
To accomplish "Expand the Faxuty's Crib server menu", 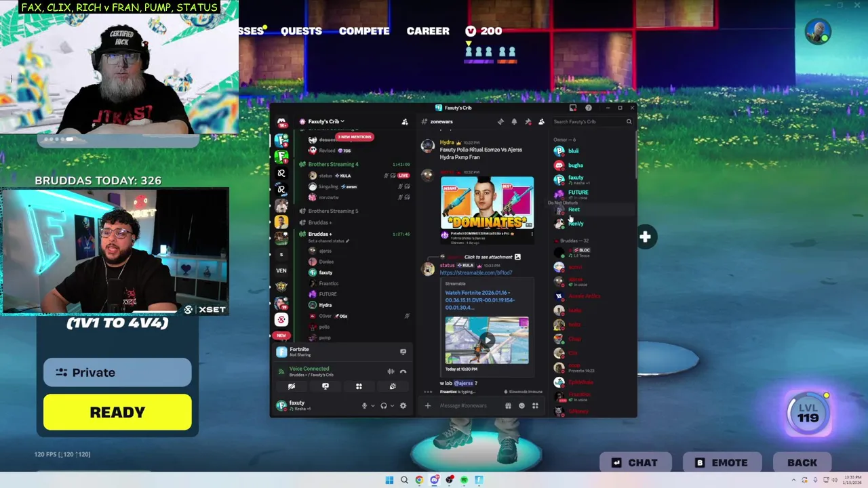I will point(325,122).
